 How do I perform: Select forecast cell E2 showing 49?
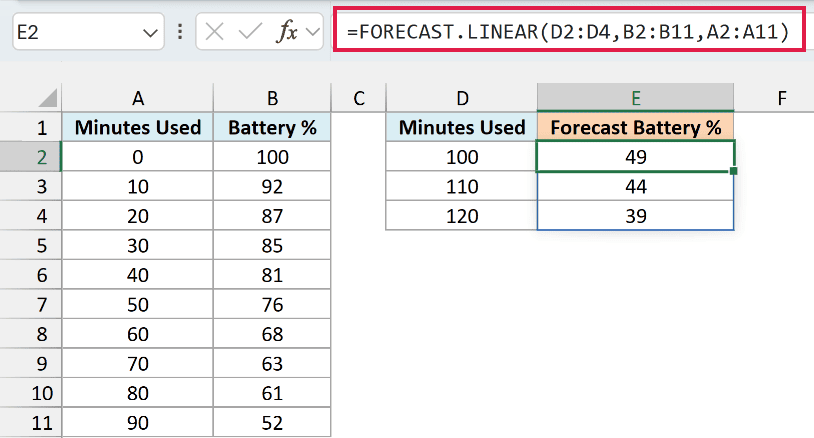click(x=635, y=157)
